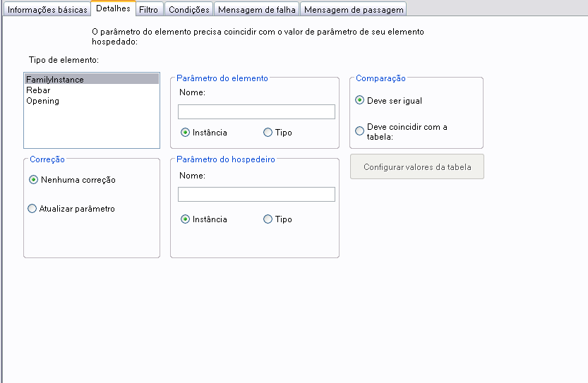The height and width of the screenshot is (383, 588).
Task: Select the Nenhuma correção option
Action: pyautogui.click(x=33, y=180)
